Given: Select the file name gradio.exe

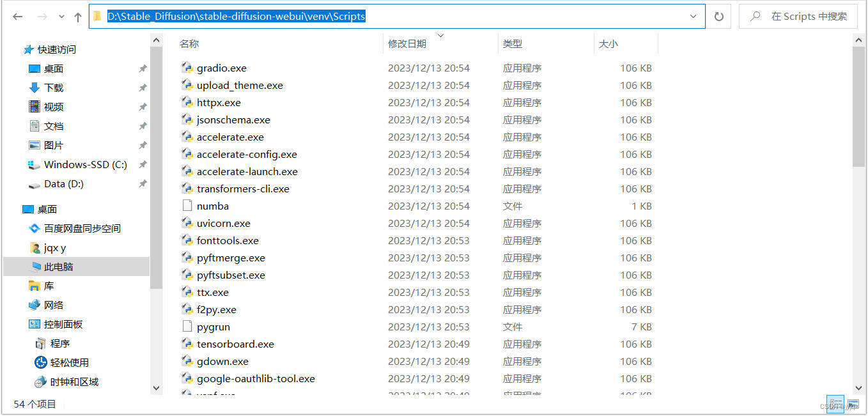Looking at the screenshot, I should [222, 68].
